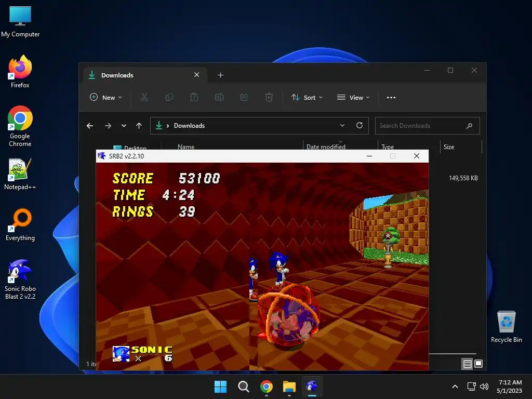Select the Downloads tab in Explorer

pos(144,75)
